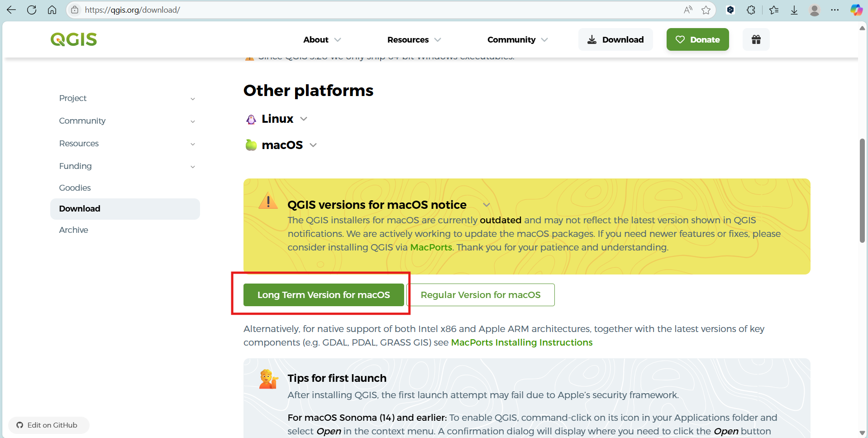This screenshot has height=438, width=868.
Task: Open Copilot icon in browser toolbar
Action: click(856, 10)
